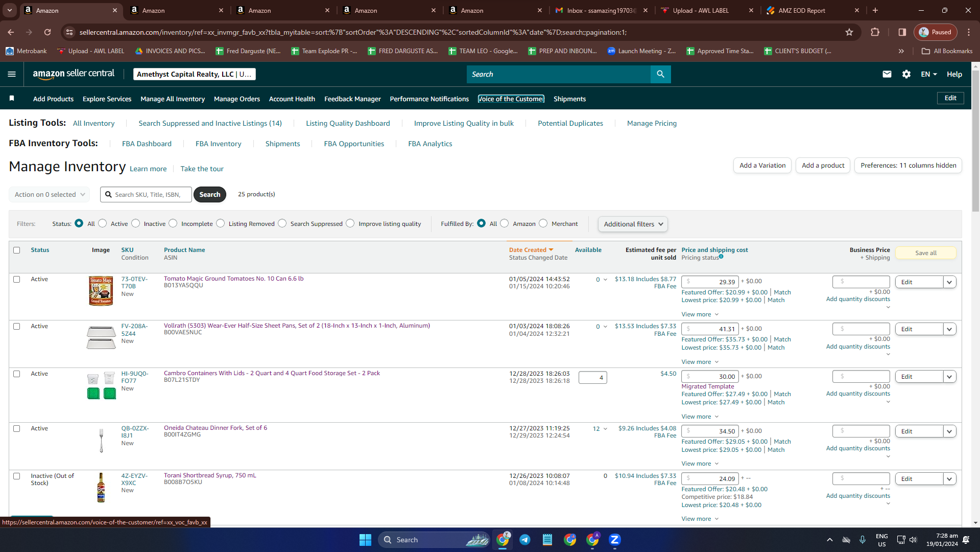Click the Cambro available quantity field
This screenshot has height=552, width=980.
click(592, 378)
